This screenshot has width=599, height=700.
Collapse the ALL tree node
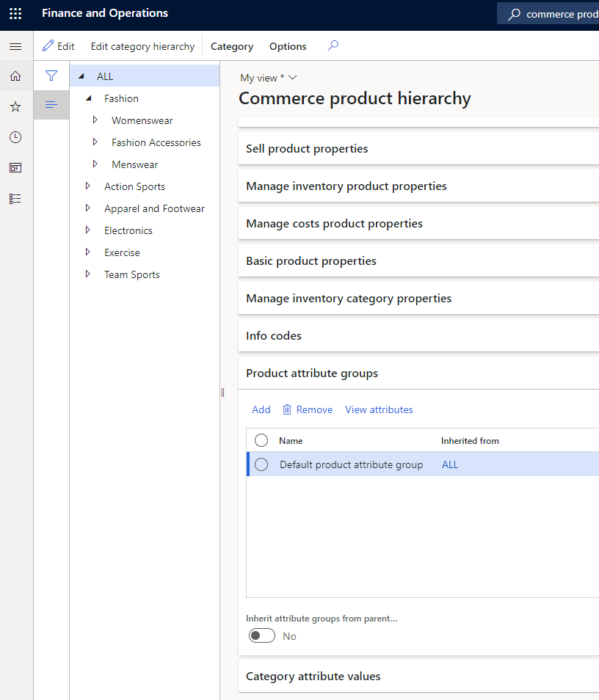(x=81, y=76)
